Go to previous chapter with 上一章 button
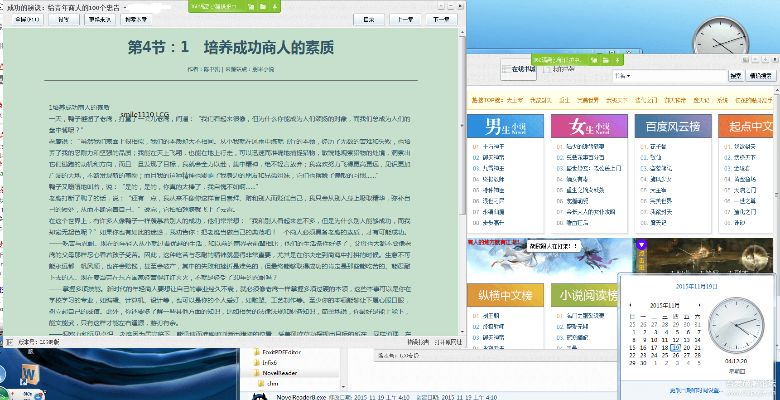 click(406, 18)
